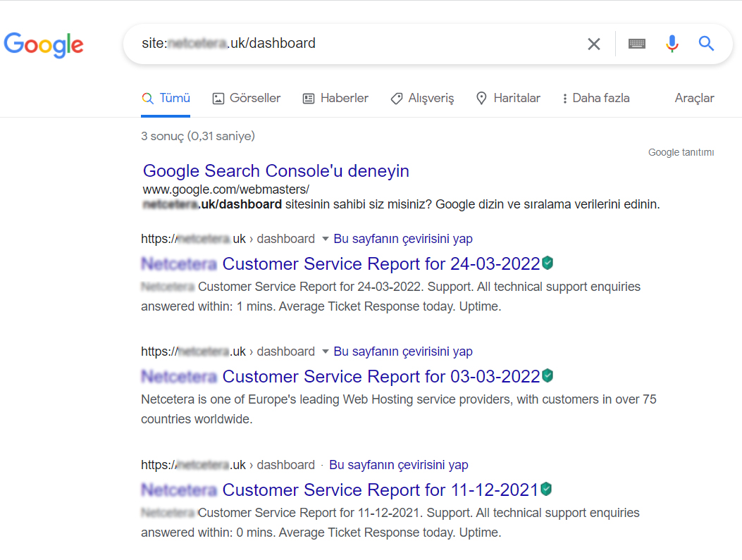Click the Google logo
Viewport: 742px width, 560px height.
click(x=44, y=44)
